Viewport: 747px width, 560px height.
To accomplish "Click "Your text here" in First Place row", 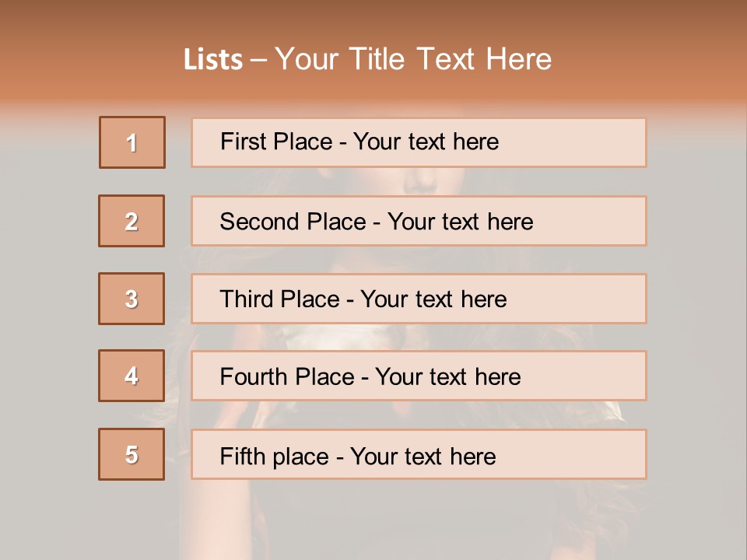I will (x=426, y=142).
